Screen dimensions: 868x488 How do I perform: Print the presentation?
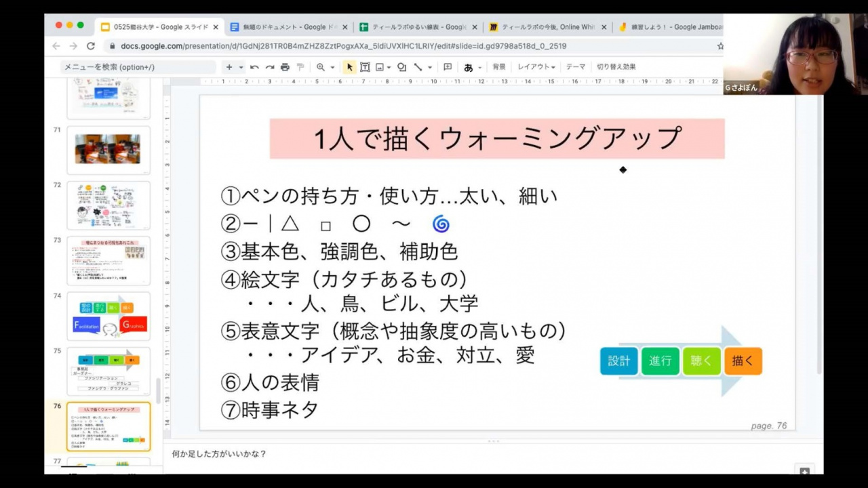coord(285,67)
